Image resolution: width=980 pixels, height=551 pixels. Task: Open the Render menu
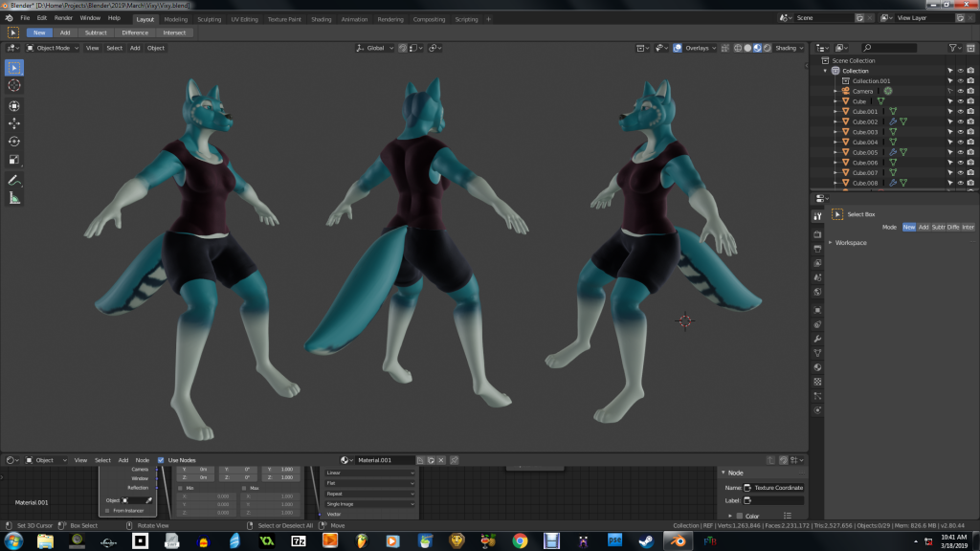pyautogui.click(x=63, y=18)
